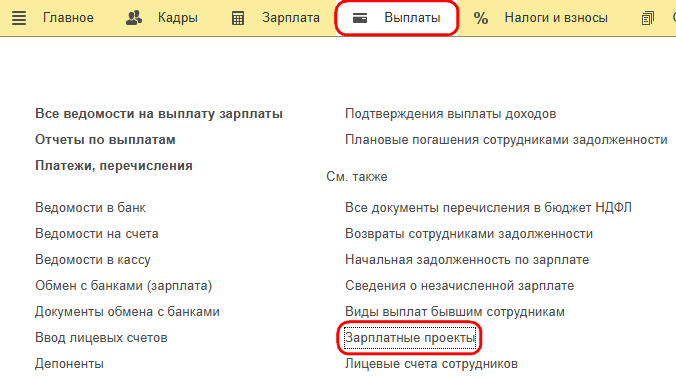Open Все ведомости на выплату зарплаты

pos(159,114)
